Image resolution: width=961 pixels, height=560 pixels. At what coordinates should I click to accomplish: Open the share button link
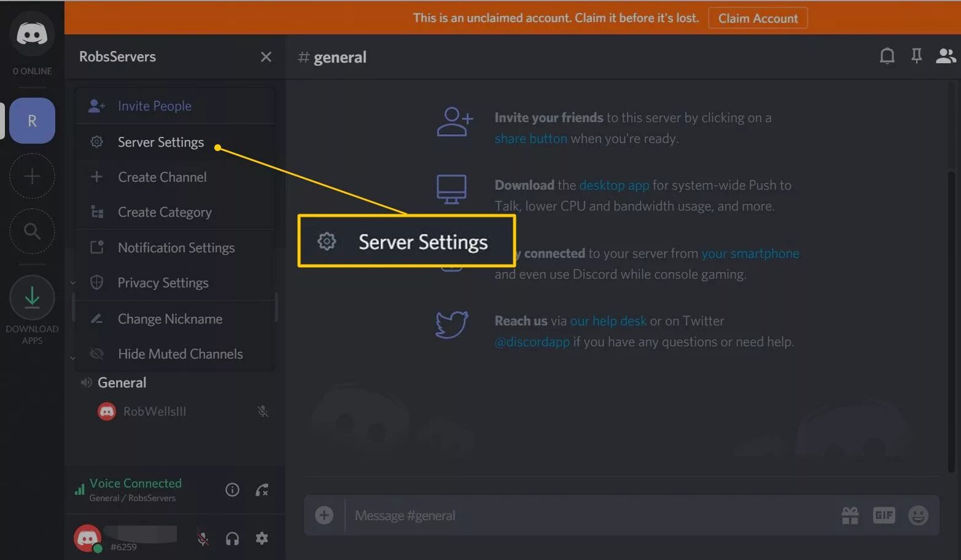coord(531,139)
